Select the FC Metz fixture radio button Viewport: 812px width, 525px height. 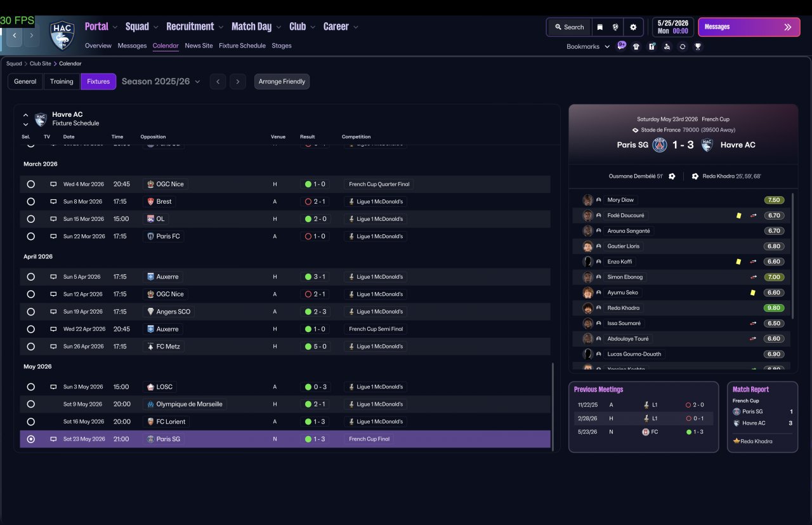[30, 347]
